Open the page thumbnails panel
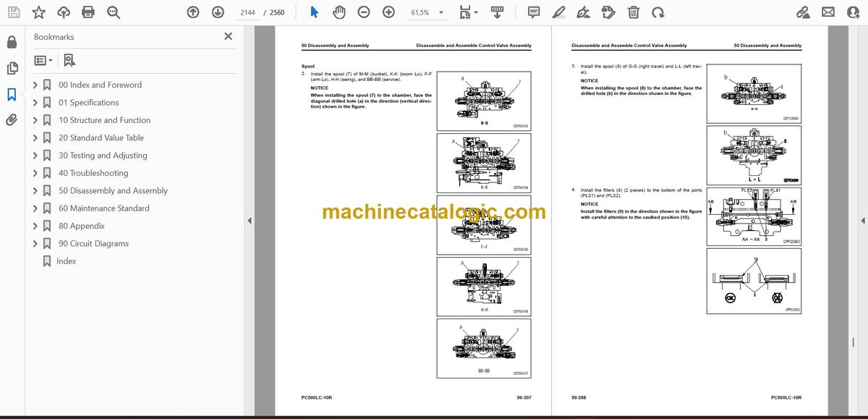The width and height of the screenshot is (868, 419). 12,68
